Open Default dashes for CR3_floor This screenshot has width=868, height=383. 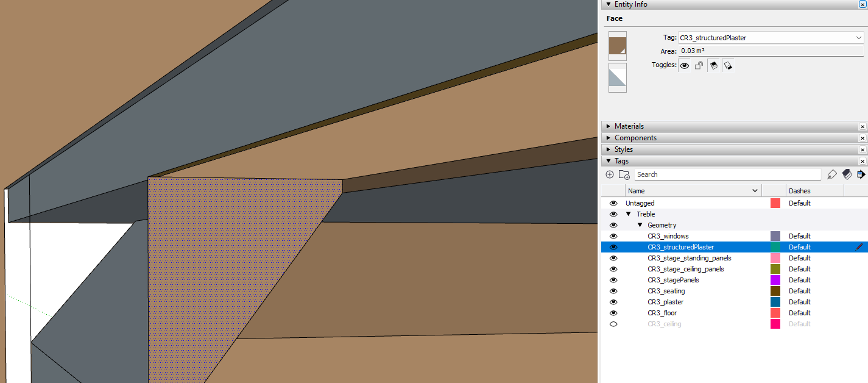point(799,313)
